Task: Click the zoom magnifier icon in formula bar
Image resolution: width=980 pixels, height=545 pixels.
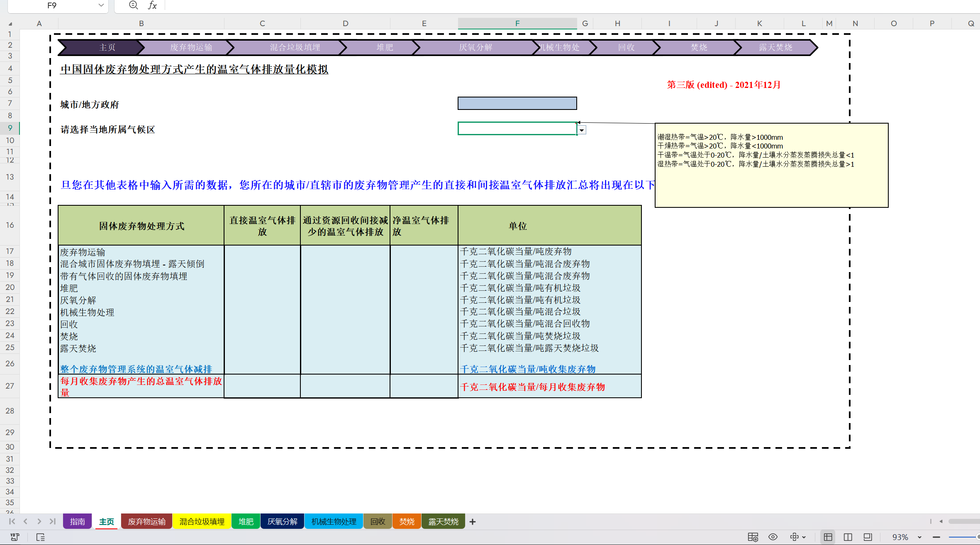Action: click(x=133, y=5)
